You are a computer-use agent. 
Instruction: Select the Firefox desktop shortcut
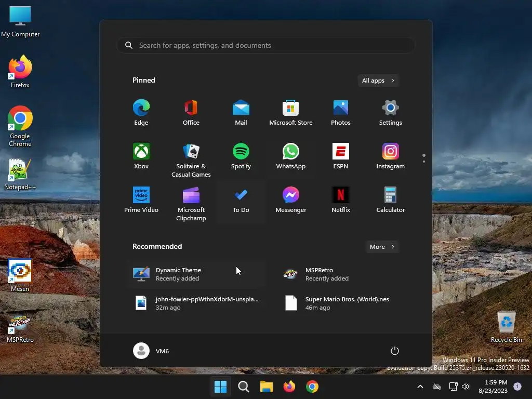coord(20,72)
